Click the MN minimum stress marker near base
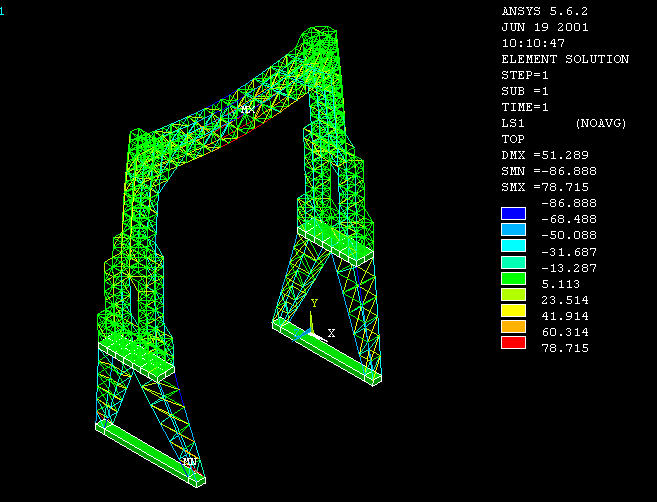 (189, 462)
